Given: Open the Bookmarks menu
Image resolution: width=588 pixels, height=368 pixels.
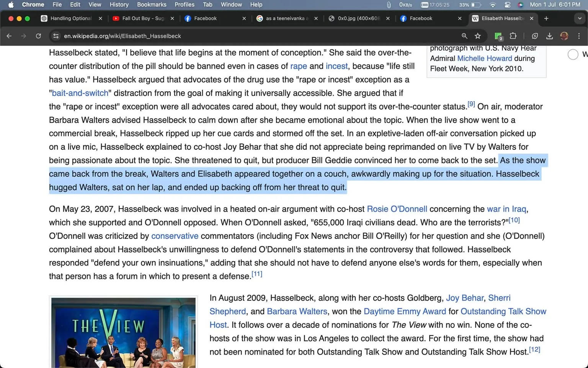Looking at the screenshot, I should pyautogui.click(x=152, y=5).
